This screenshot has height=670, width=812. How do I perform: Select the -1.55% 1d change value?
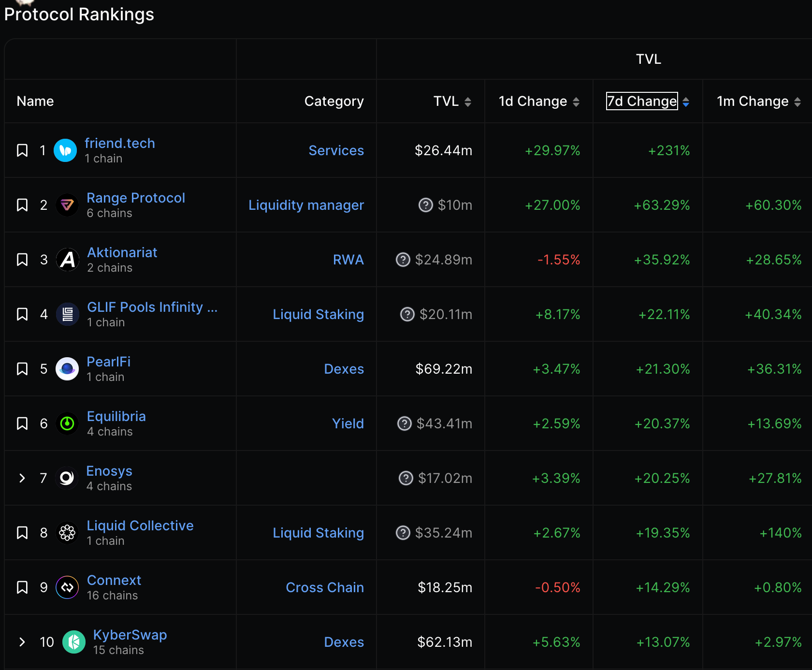559,260
